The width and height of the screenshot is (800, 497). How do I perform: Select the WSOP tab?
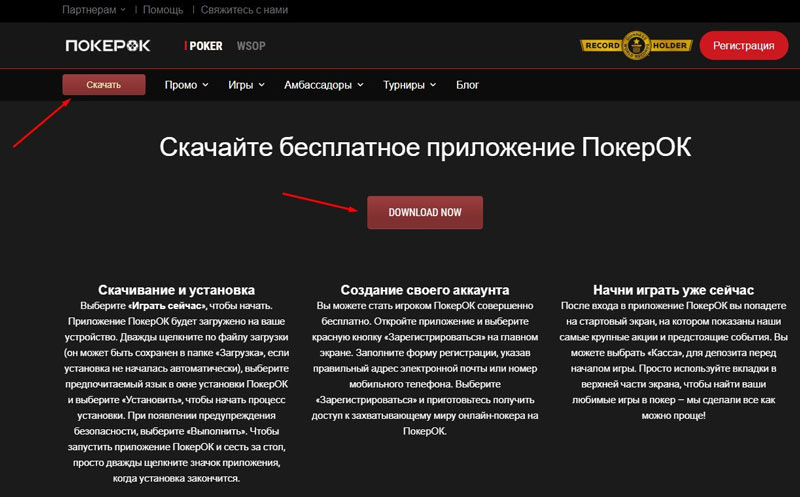(x=251, y=46)
